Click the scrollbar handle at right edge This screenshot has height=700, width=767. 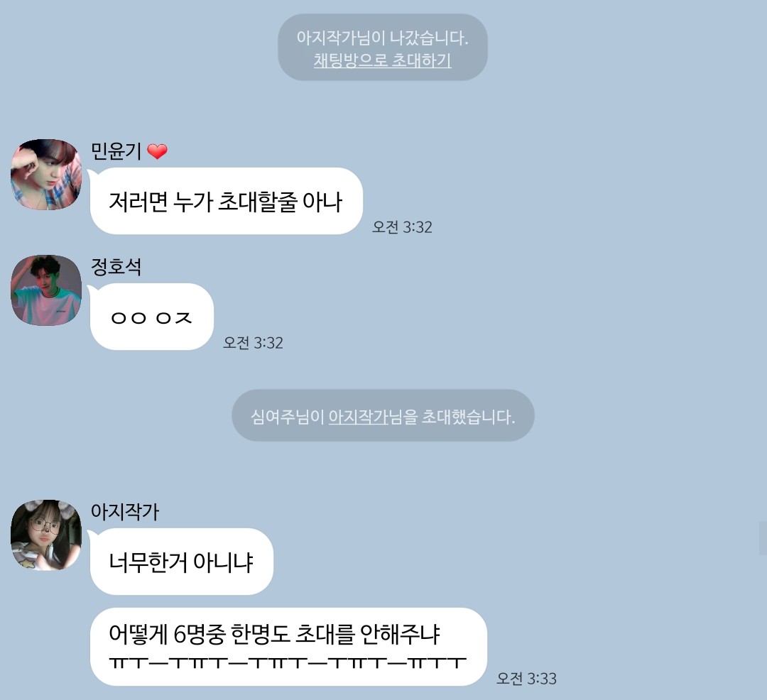[763, 537]
